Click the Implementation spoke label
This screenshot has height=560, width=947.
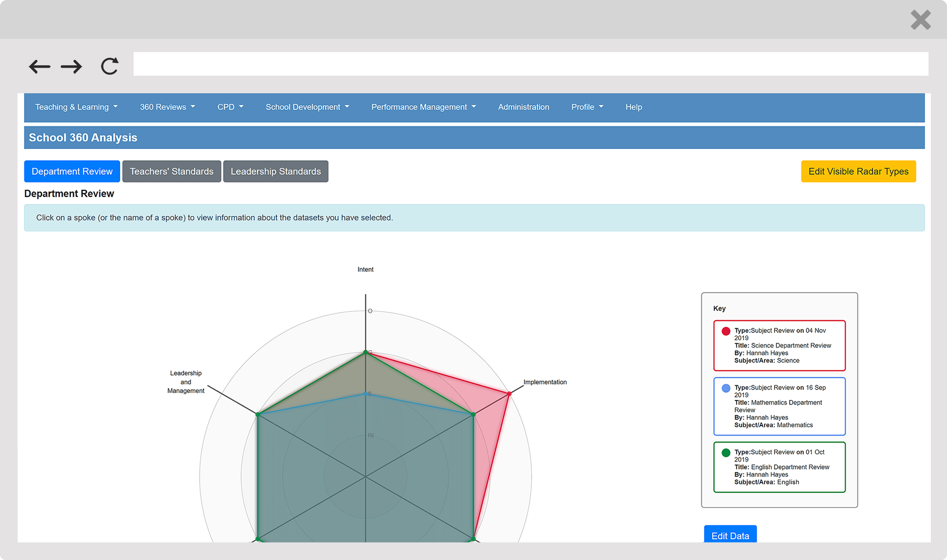[x=545, y=382]
